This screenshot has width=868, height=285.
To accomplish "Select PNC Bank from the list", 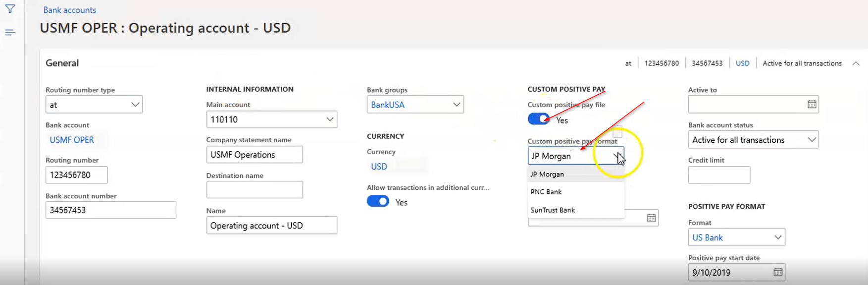I will coord(546,192).
